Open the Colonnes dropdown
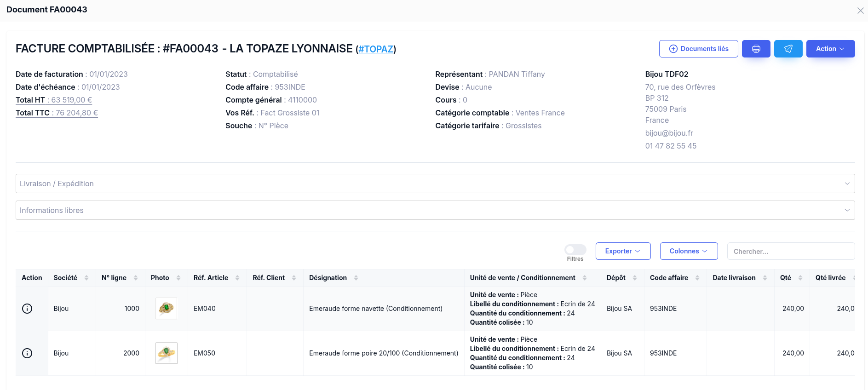This screenshot has height=390, width=868. coord(688,251)
